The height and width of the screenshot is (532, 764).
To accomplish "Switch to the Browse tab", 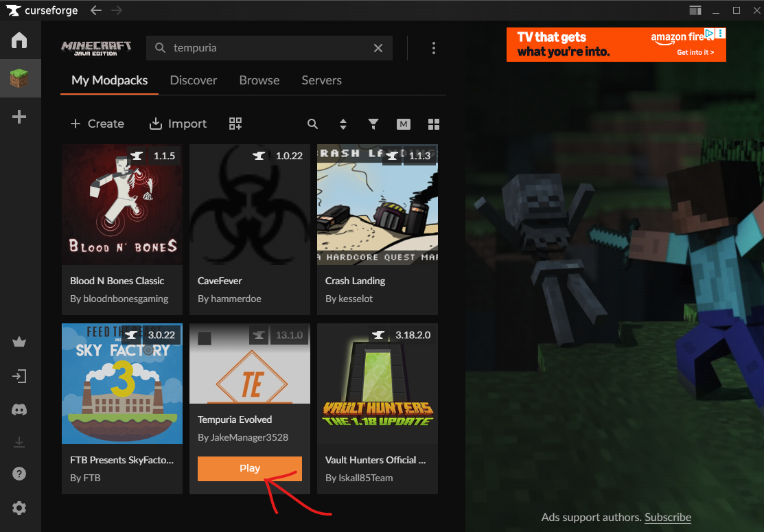I will tap(259, 80).
